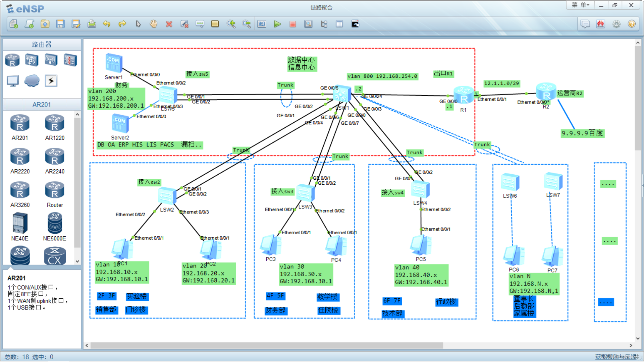Click the help question mark icon
644x362 pixels.
(x=632, y=24)
